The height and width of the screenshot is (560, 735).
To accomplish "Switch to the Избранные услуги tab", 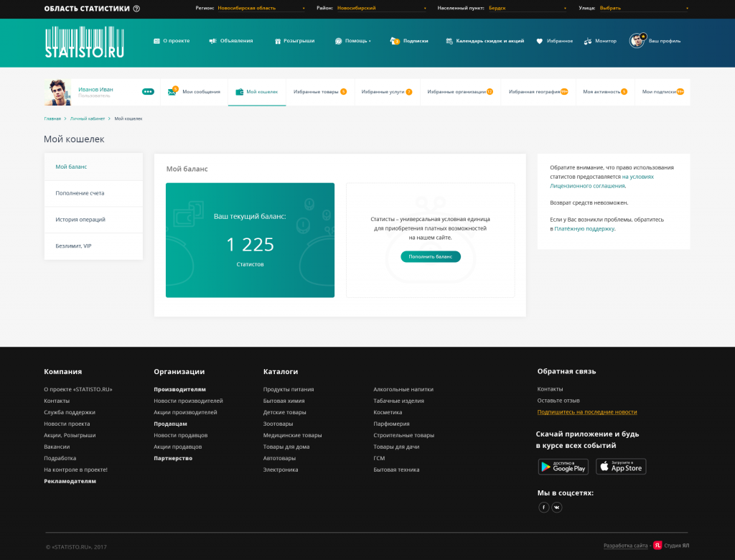I will pyautogui.click(x=387, y=92).
